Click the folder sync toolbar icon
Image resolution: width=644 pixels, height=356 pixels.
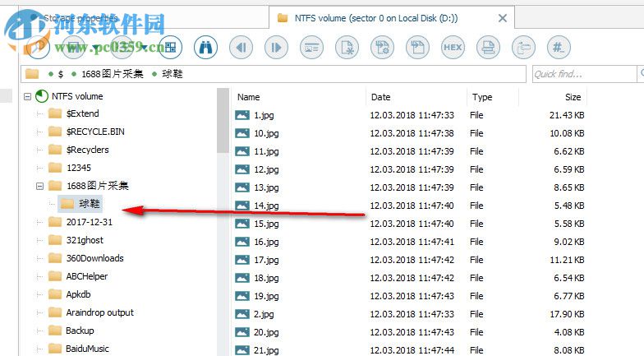(524, 48)
